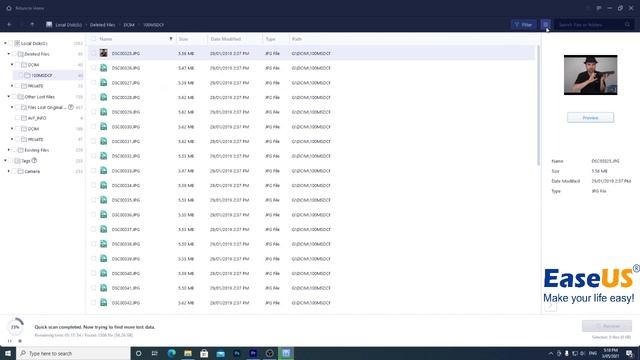Go back with the left arrow

[9, 24]
